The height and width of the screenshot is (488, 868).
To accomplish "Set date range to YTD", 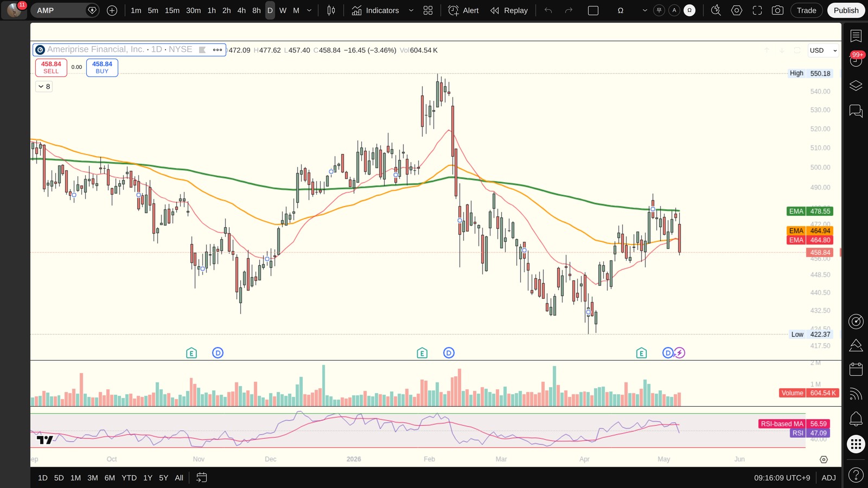I will [x=129, y=478].
